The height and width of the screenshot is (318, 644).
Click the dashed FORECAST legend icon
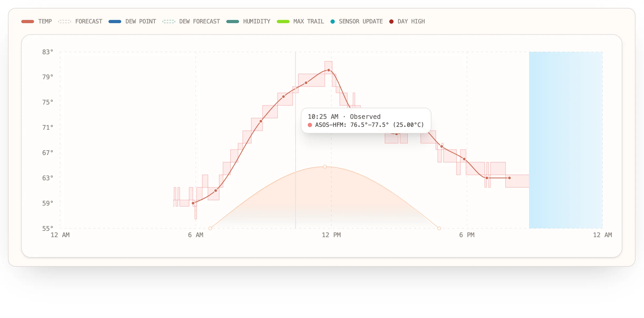(x=65, y=21)
